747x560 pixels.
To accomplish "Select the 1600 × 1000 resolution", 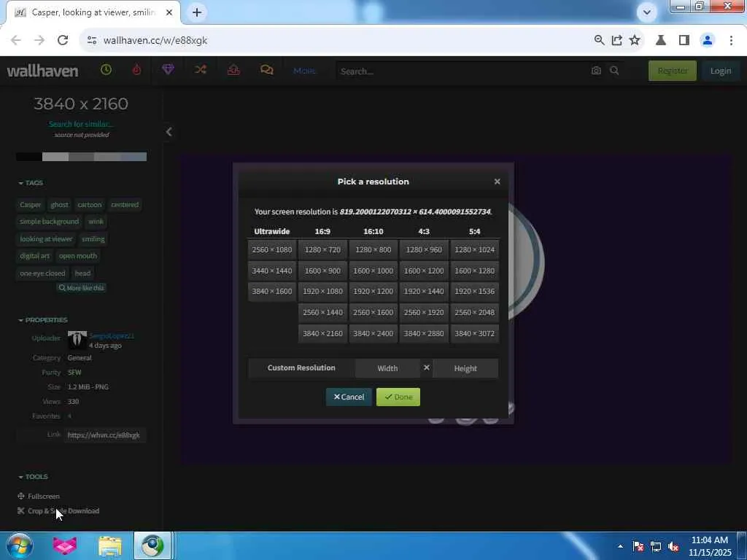I will tap(373, 271).
